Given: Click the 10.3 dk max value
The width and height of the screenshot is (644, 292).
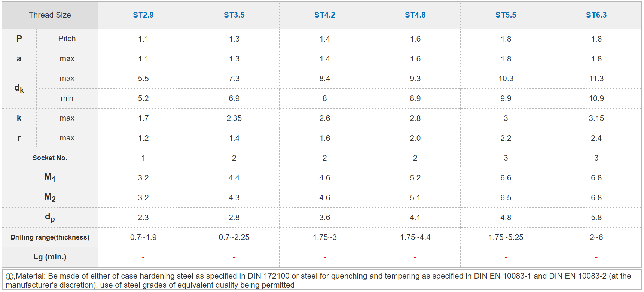Looking at the screenshot, I should 506,79.
